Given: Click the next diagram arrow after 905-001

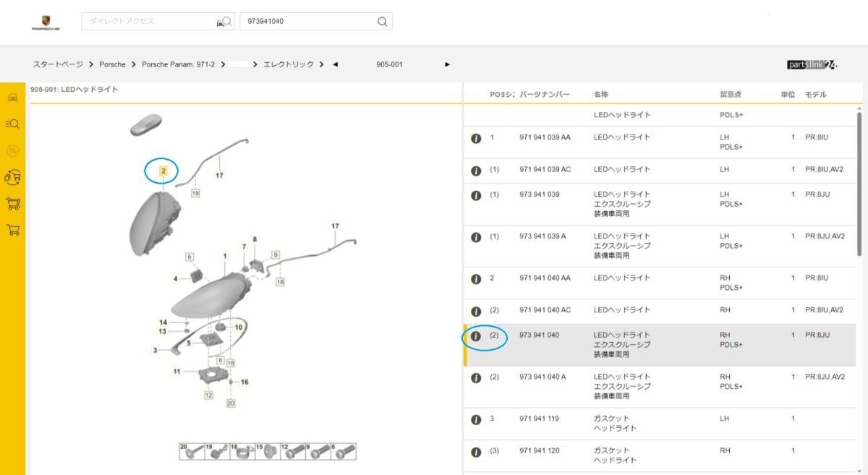Looking at the screenshot, I should click(x=447, y=64).
